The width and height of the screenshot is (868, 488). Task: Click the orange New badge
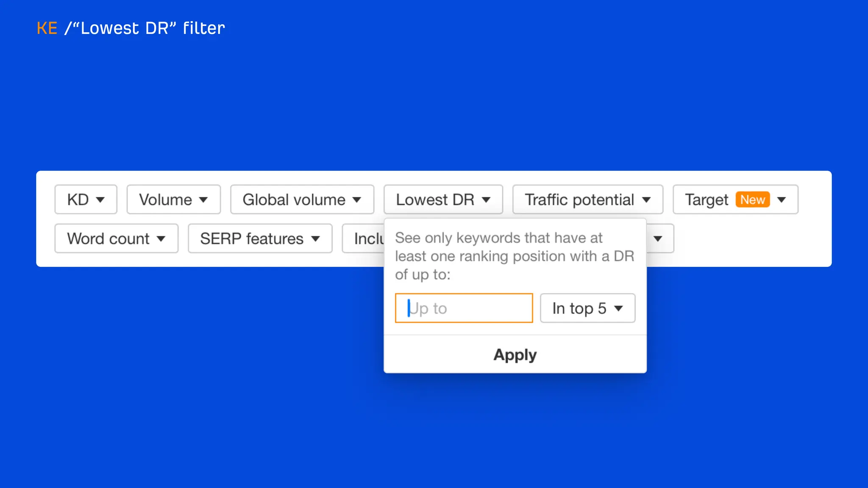[x=752, y=200]
